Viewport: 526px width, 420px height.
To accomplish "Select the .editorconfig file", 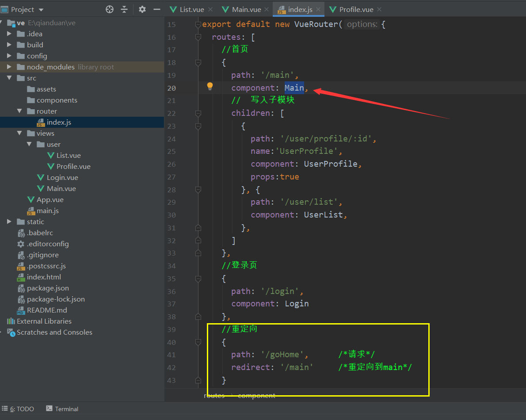I will coord(43,244).
